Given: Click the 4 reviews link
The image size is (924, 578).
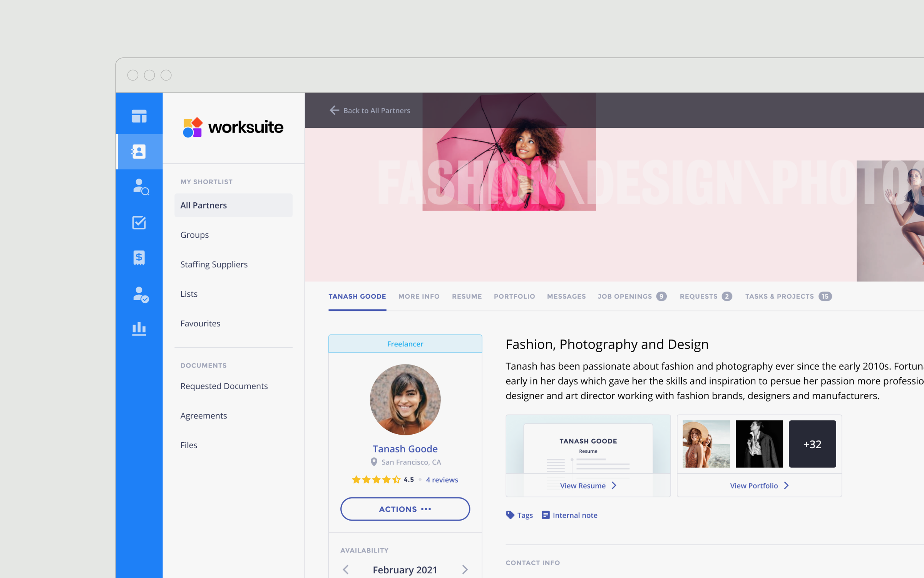Looking at the screenshot, I should [442, 480].
